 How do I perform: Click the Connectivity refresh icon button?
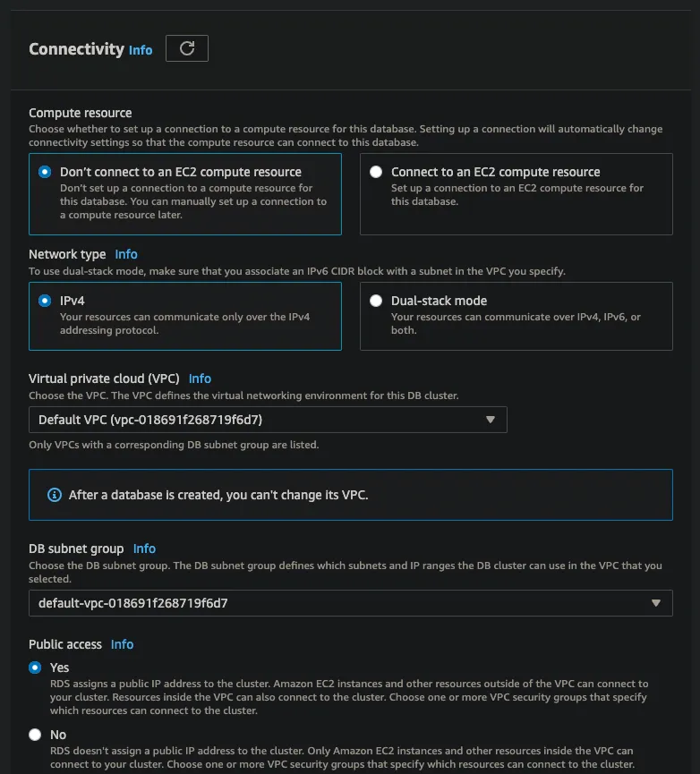pos(187,48)
